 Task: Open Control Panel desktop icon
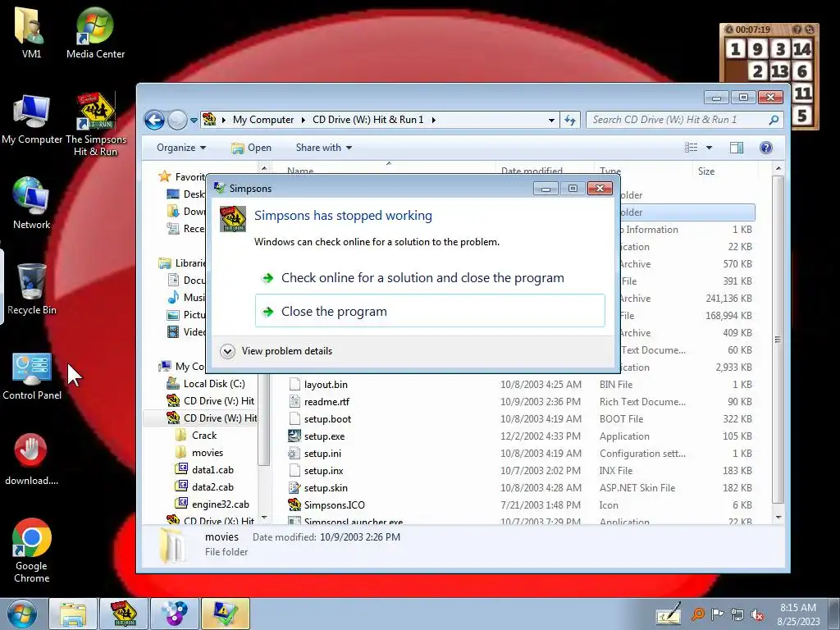32,375
